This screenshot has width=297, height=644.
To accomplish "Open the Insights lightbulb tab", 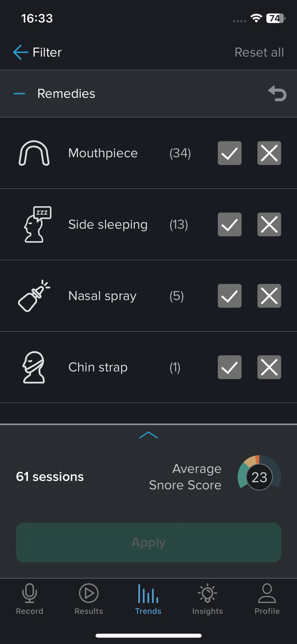I will [208, 599].
